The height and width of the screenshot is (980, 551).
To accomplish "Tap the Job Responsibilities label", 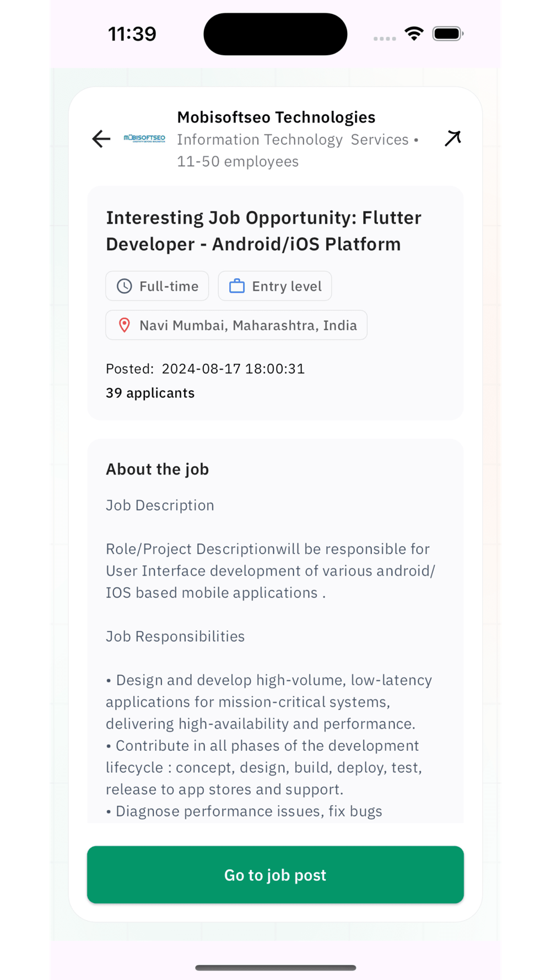I will pyautogui.click(x=175, y=637).
